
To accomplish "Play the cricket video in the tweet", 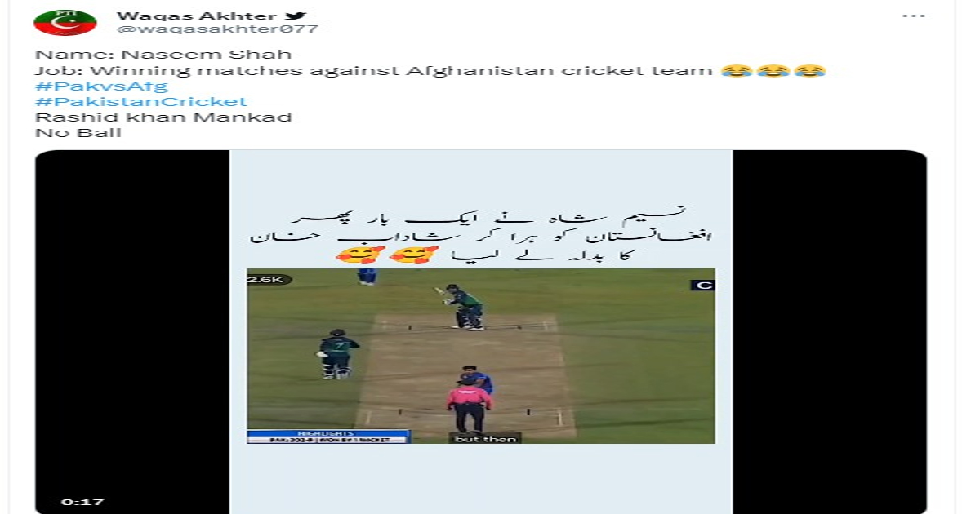I will [481, 356].
